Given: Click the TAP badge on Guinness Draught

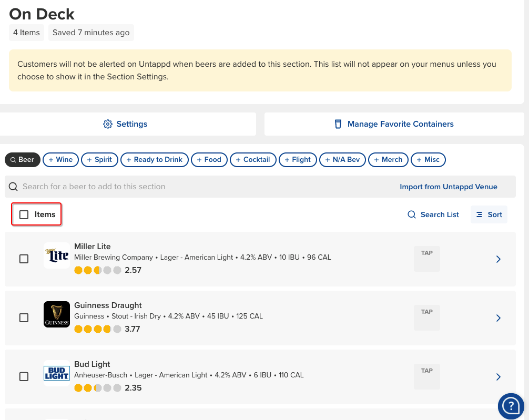Looking at the screenshot, I should click(x=426, y=317).
